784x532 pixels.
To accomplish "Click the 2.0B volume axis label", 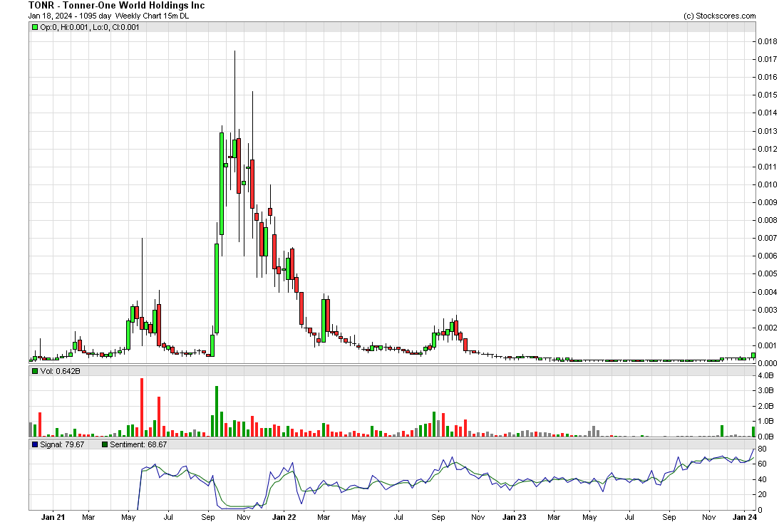I will 766,406.
